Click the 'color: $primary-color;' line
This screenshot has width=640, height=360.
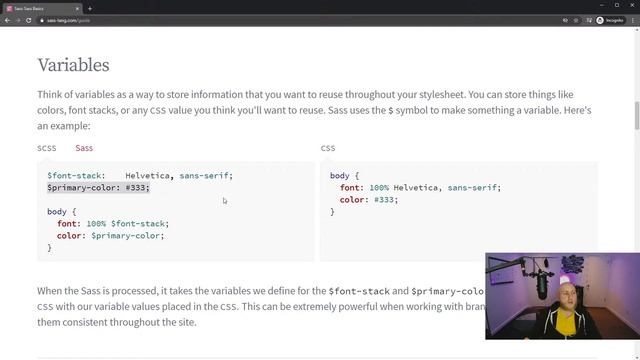[x=111, y=236]
